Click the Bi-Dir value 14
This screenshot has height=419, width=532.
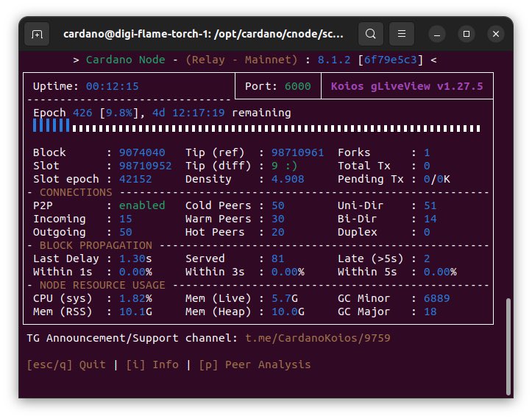click(430, 219)
